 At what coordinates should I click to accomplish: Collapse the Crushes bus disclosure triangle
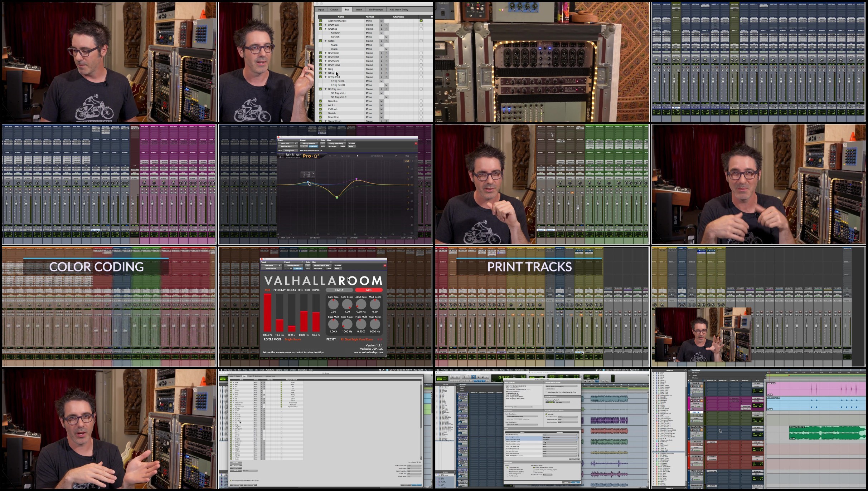click(x=325, y=29)
